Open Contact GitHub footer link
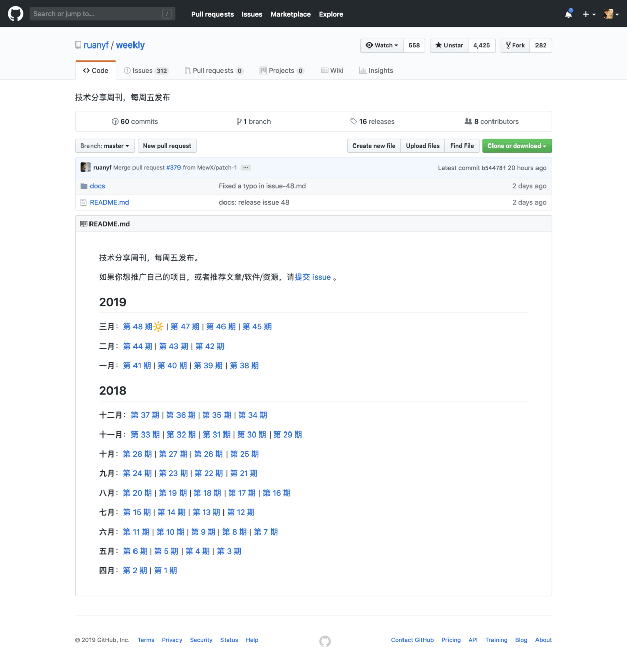Viewport: 627px width, 672px height. (x=413, y=640)
